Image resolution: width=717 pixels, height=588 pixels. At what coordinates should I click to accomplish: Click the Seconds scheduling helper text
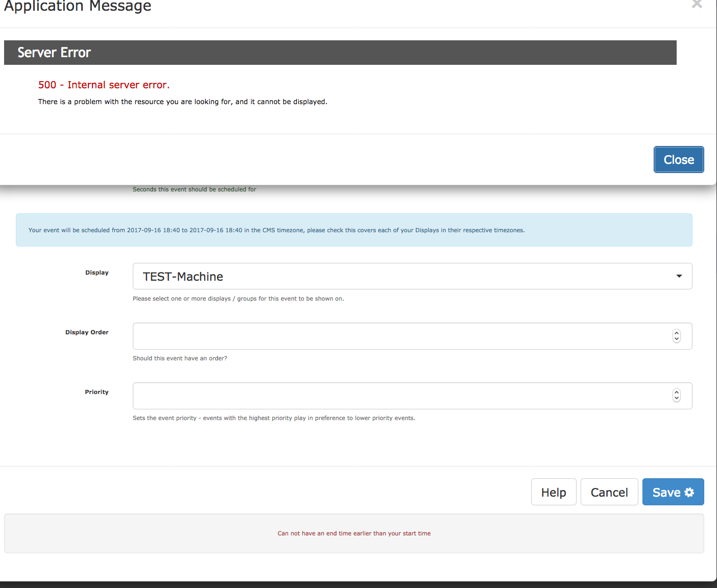pyautogui.click(x=195, y=189)
